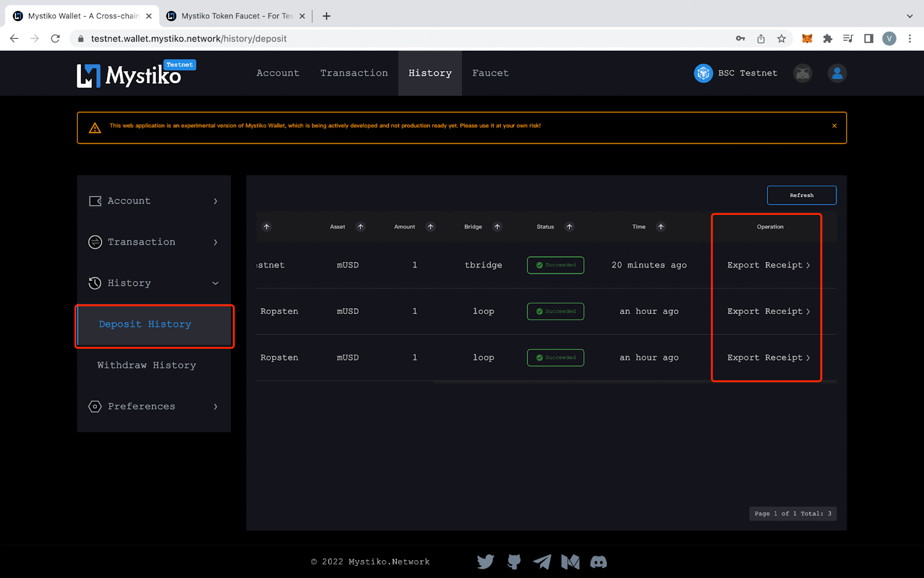Toggle the browser side panel
The width and height of the screenshot is (924, 578).
pos(869,39)
